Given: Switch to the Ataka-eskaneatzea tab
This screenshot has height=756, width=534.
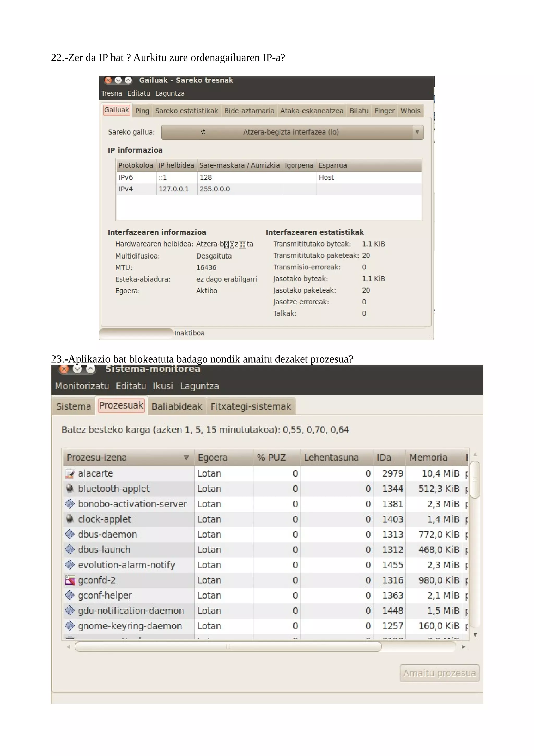Looking at the screenshot, I should (x=312, y=111).
